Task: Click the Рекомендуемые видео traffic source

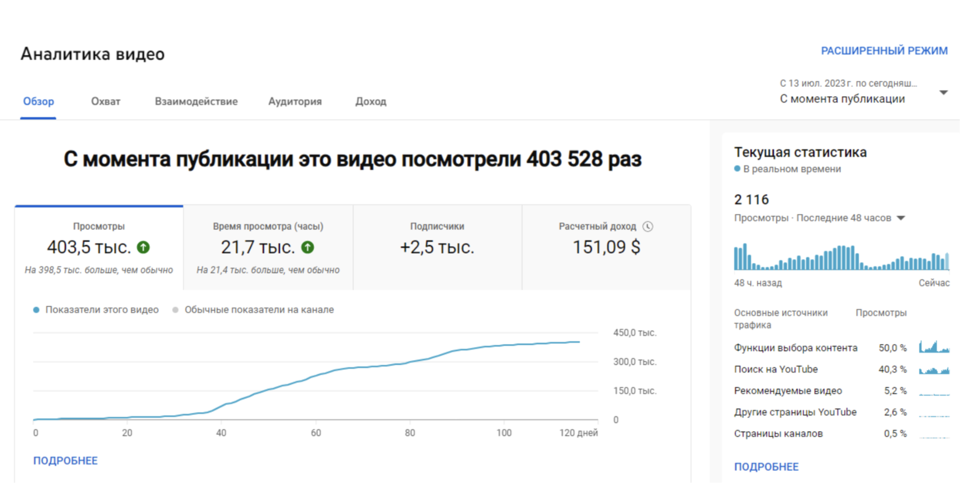Action: pos(788,391)
